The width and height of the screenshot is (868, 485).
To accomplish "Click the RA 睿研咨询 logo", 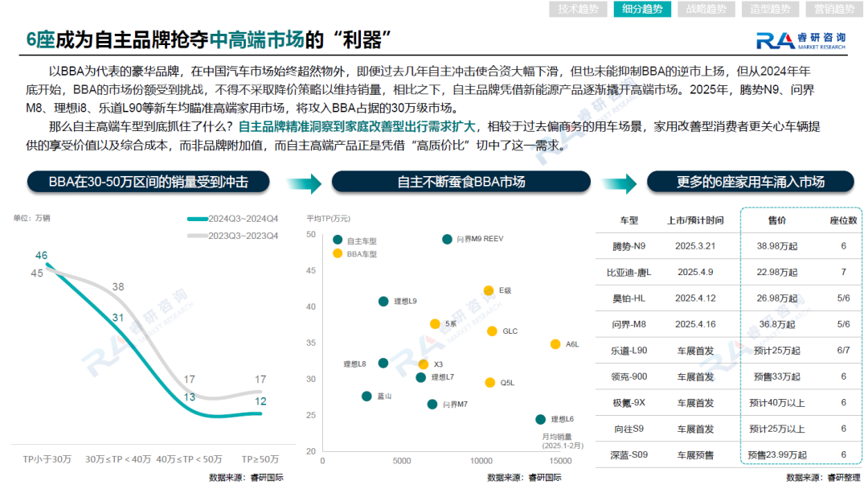I will click(800, 40).
